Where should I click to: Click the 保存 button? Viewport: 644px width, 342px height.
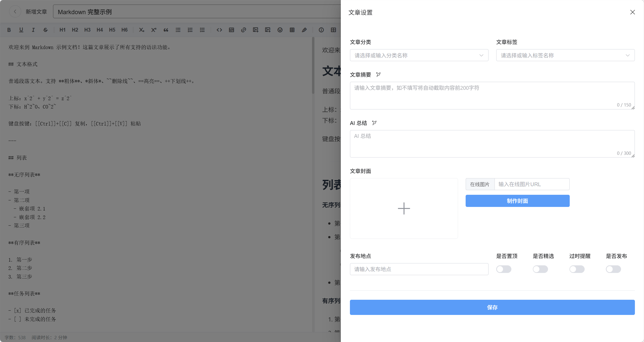tap(492, 307)
